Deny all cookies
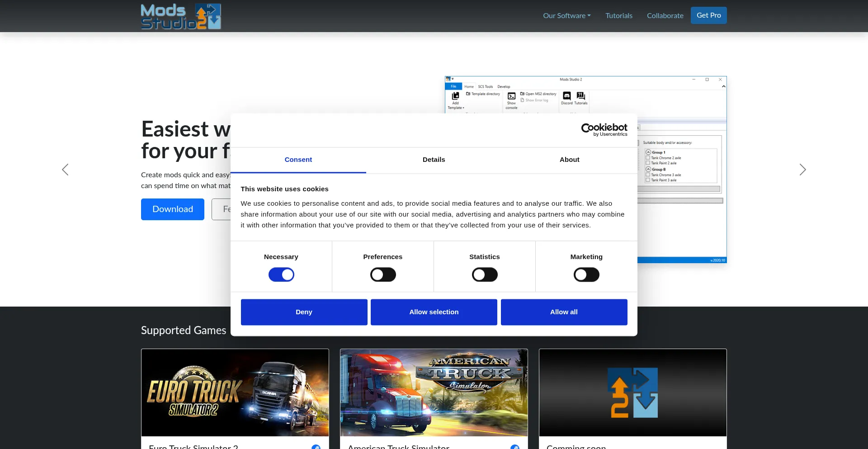 (304, 312)
